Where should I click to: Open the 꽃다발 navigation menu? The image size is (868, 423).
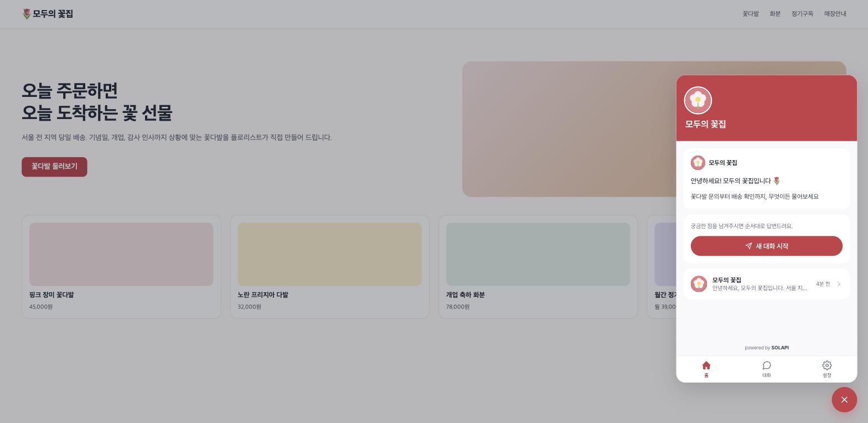pos(751,14)
